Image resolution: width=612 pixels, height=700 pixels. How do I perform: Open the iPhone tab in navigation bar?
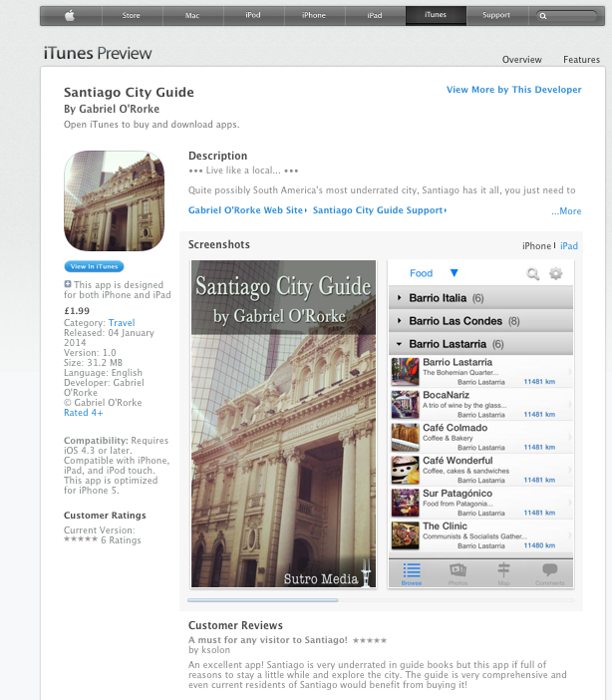coord(314,16)
